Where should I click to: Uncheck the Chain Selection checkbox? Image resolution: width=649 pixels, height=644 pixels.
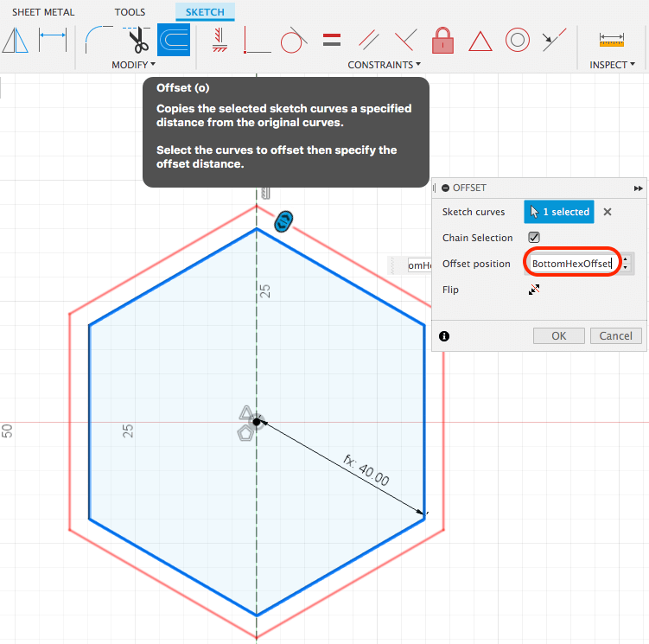(534, 238)
